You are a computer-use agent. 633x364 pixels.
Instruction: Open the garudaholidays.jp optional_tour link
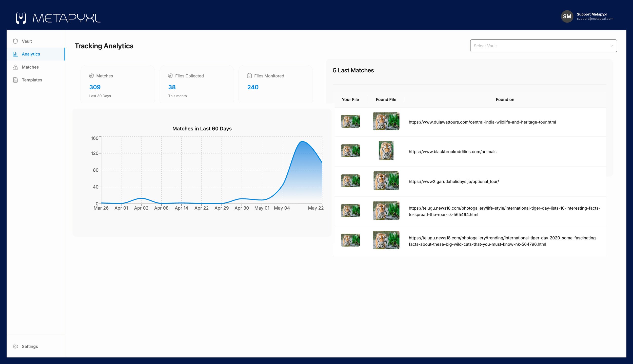pos(454,181)
